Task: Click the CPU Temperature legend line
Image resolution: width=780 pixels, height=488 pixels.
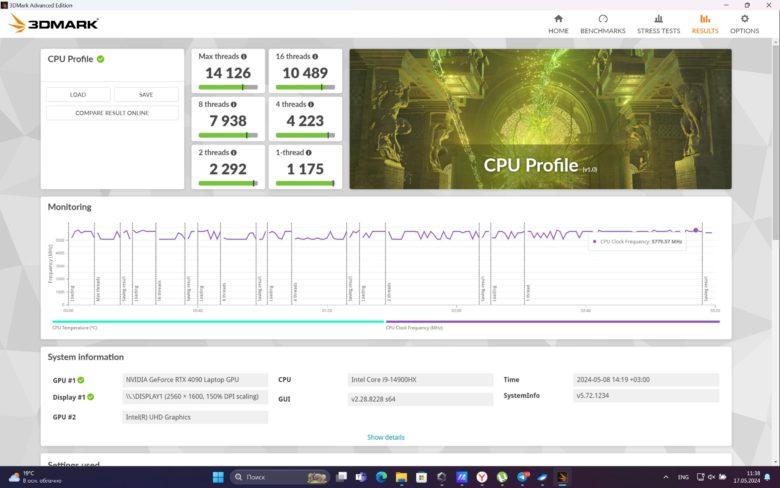Action: point(218,321)
